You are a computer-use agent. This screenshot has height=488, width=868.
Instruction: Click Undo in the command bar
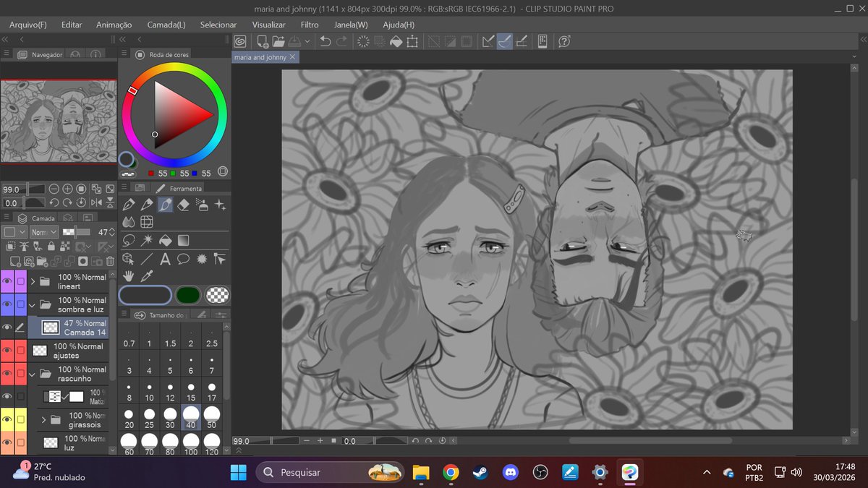[x=325, y=42]
